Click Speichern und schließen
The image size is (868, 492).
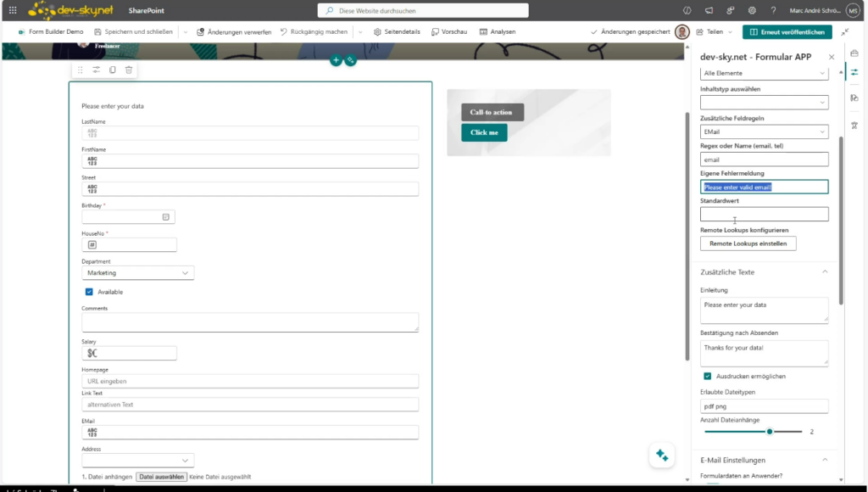tap(133, 32)
